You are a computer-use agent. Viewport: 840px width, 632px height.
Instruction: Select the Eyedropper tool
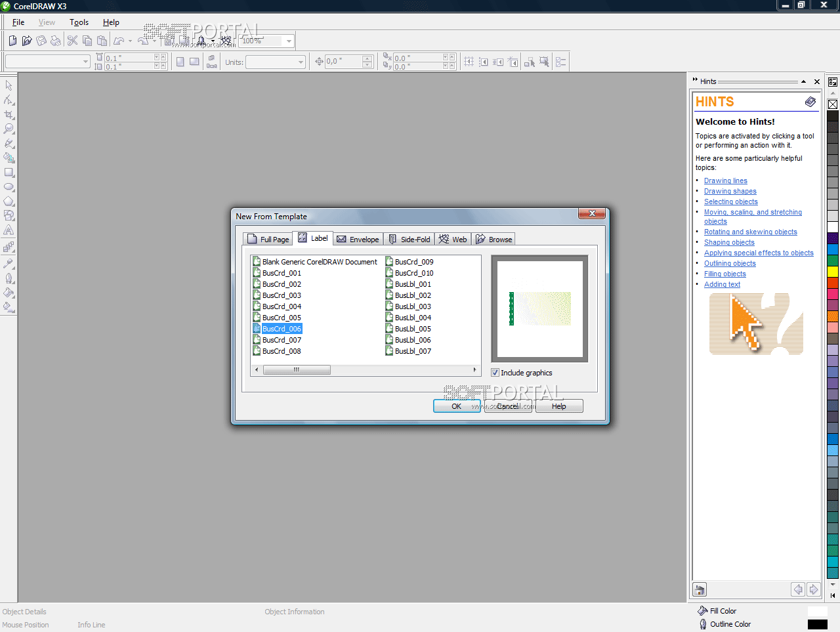(9, 263)
